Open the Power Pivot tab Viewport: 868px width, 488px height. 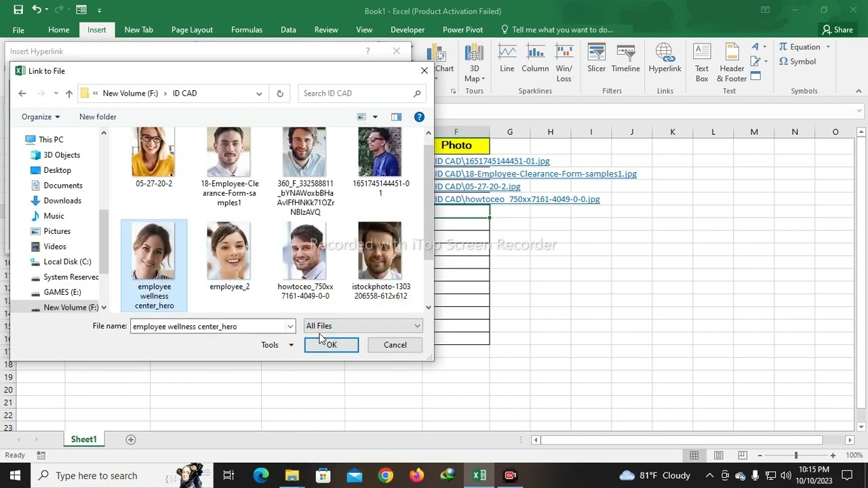click(x=462, y=29)
